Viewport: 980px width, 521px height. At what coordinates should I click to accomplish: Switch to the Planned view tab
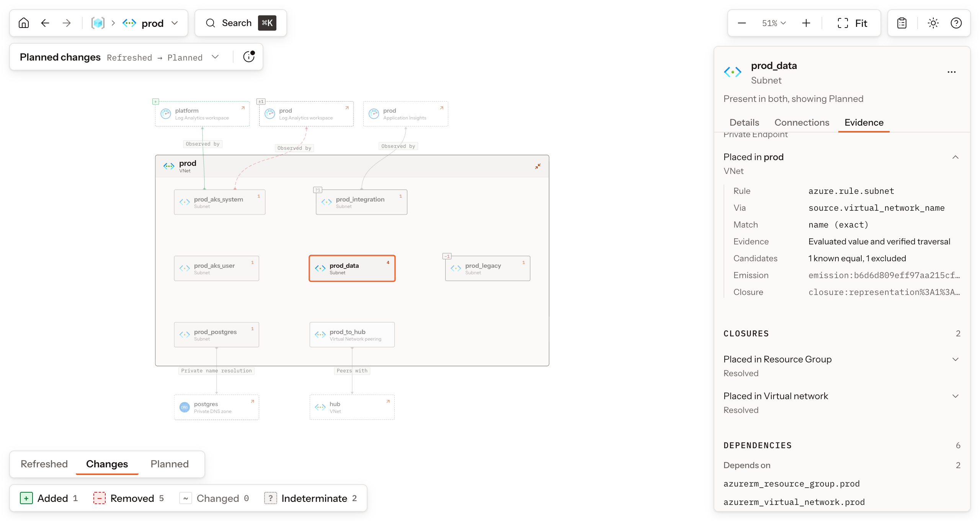(170, 464)
